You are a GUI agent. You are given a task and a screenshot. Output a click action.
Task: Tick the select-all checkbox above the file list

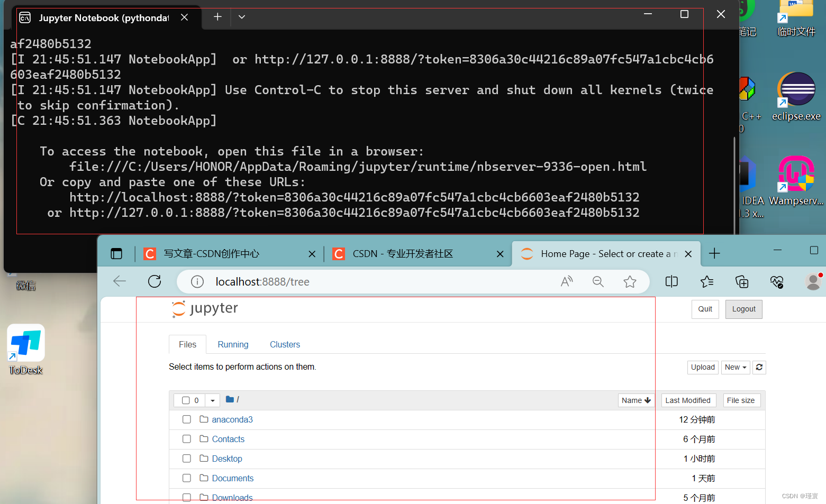point(185,400)
